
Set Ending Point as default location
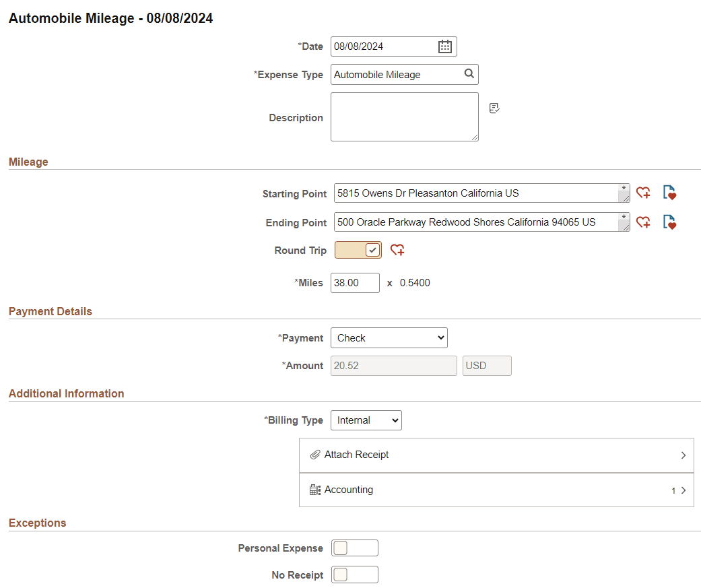pyautogui.click(x=669, y=222)
